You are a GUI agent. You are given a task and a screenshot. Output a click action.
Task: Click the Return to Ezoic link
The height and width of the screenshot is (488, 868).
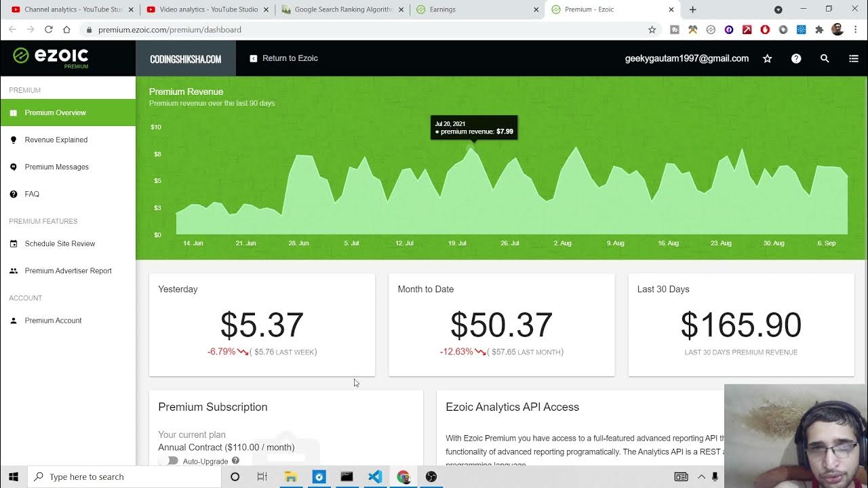[283, 58]
